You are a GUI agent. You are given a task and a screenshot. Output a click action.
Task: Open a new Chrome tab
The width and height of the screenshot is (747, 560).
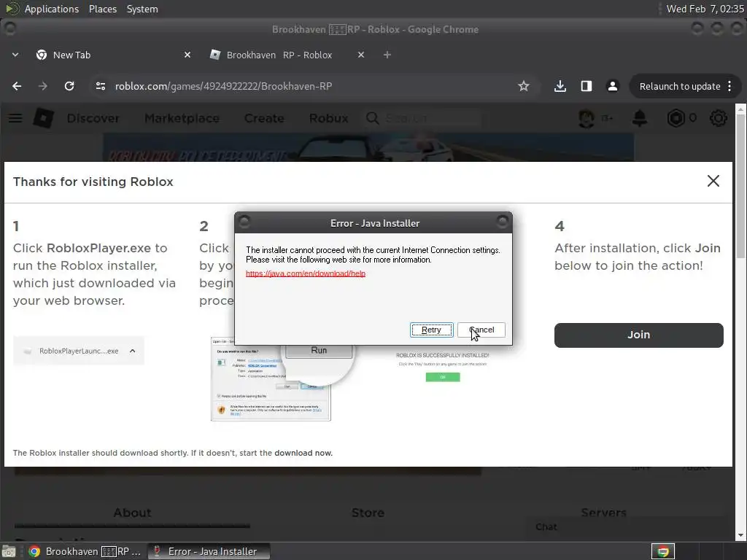pyautogui.click(x=387, y=55)
